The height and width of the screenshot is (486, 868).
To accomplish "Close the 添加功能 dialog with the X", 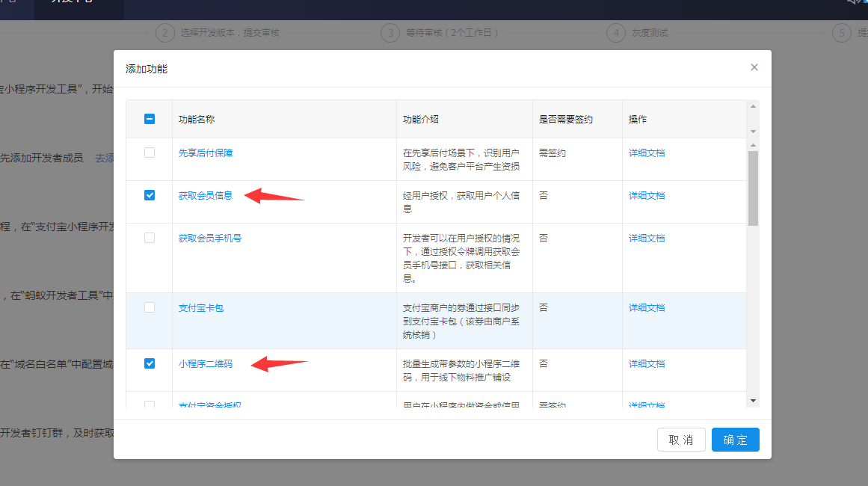I will click(754, 67).
